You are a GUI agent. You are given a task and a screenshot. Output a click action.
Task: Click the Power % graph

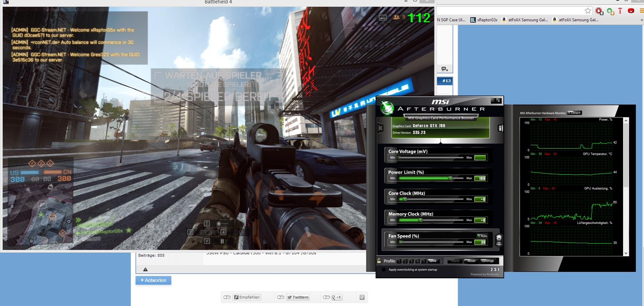pos(571,136)
